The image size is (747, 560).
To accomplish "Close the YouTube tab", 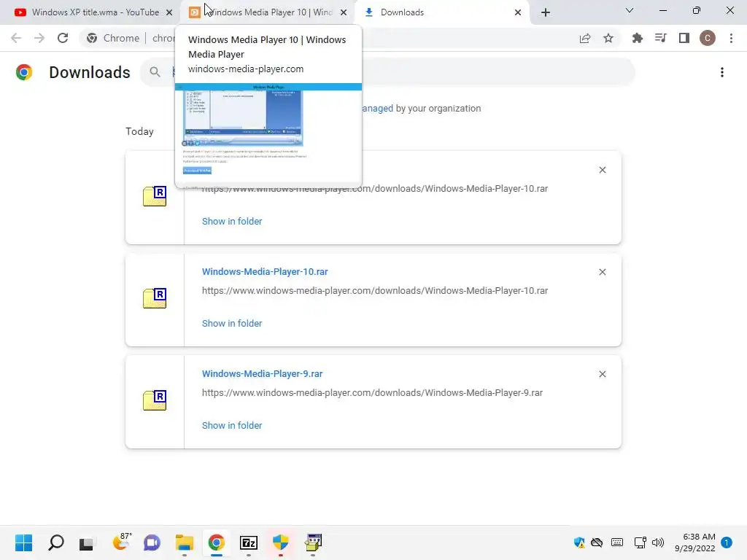I will (169, 12).
